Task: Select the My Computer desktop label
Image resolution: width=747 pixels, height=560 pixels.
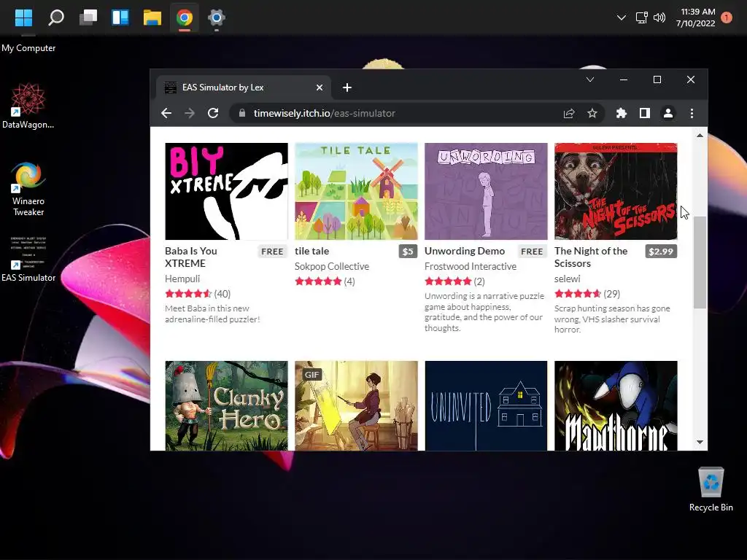Action: pyautogui.click(x=28, y=48)
